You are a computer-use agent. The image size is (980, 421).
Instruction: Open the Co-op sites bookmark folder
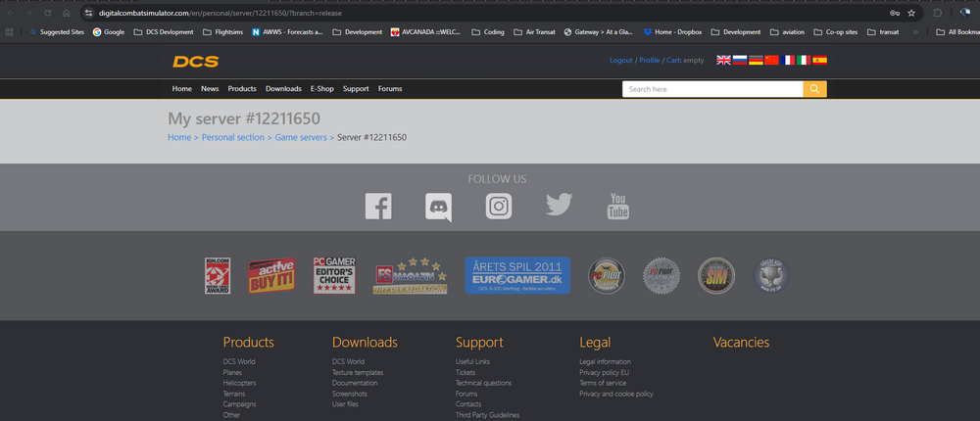(836, 32)
